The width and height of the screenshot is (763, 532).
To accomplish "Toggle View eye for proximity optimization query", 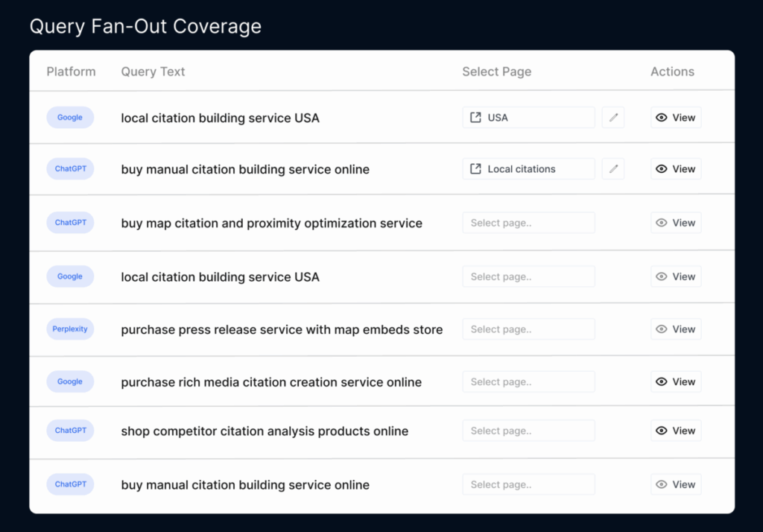I will 661,223.
